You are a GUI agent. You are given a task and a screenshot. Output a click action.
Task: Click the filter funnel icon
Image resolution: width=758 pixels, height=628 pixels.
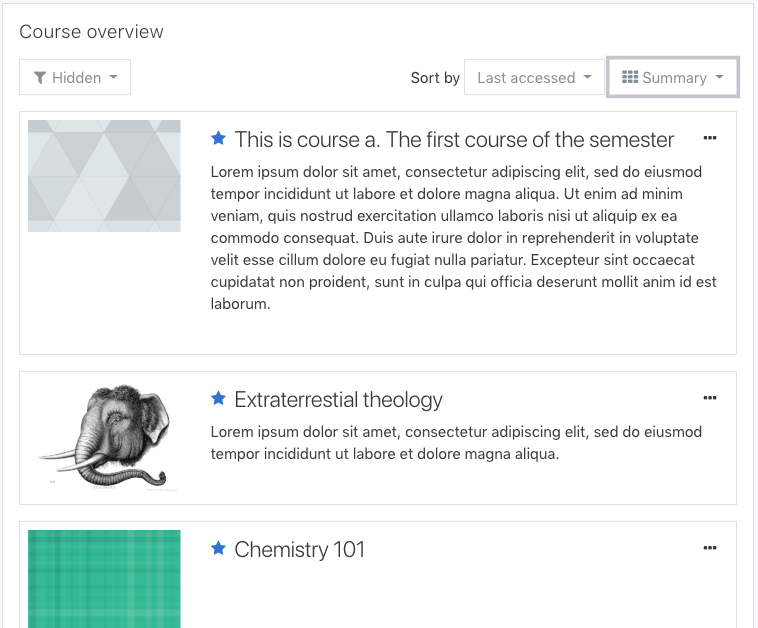[40, 77]
